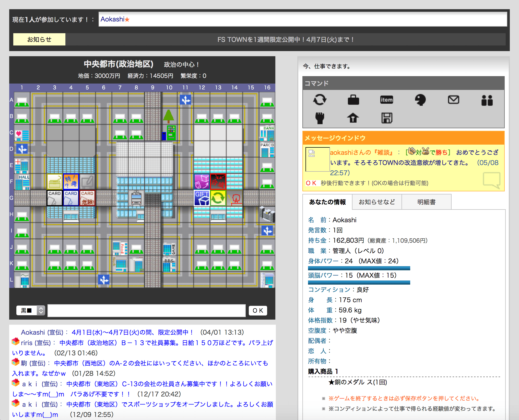Click the message window avatar image
Viewport: 519px width, 420px height.
click(318, 159)
